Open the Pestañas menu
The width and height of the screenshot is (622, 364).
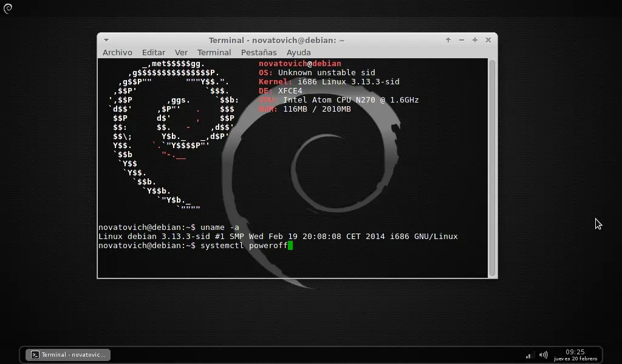point(259,52)
